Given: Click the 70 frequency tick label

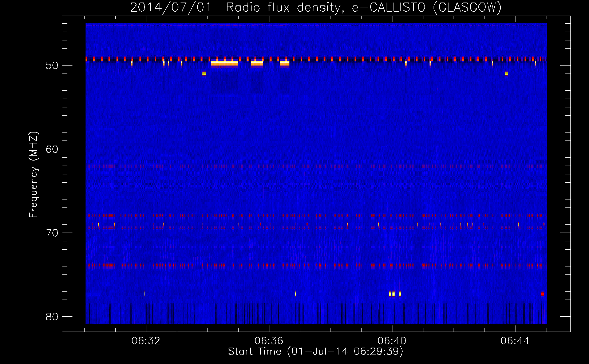Looking at the screenshot, I should coord(52,233).
